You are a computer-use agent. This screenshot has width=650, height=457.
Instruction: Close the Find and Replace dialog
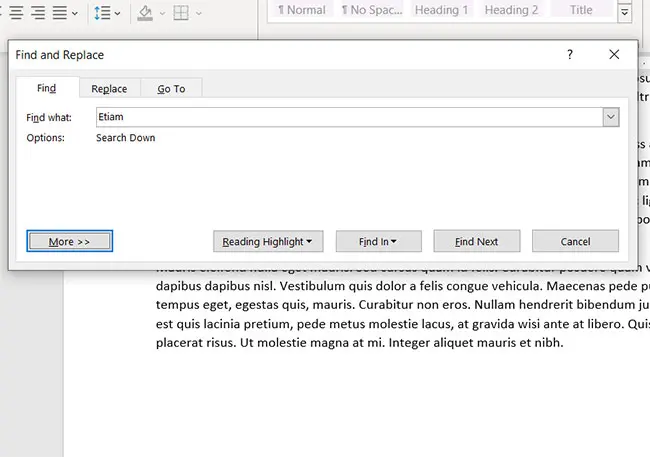[614, 55]
